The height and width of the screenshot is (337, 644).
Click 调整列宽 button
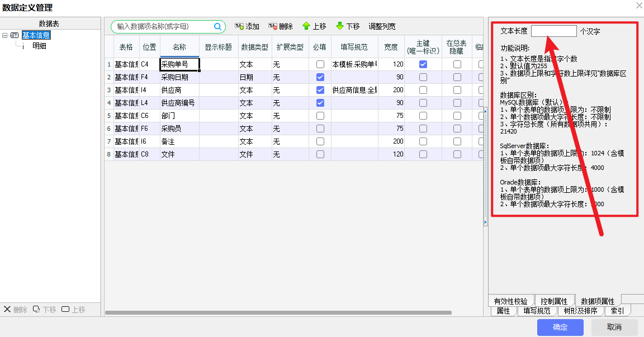(382, 26)
